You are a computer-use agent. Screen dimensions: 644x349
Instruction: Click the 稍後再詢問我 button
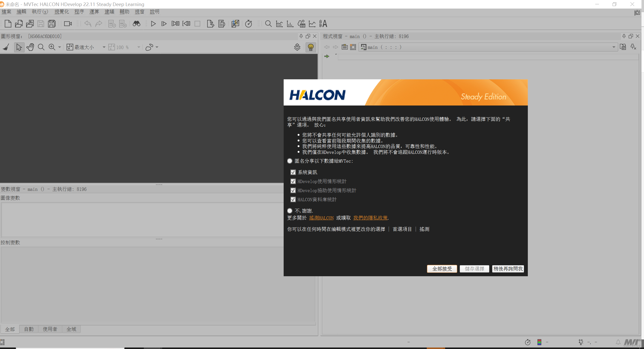[508, 269]
